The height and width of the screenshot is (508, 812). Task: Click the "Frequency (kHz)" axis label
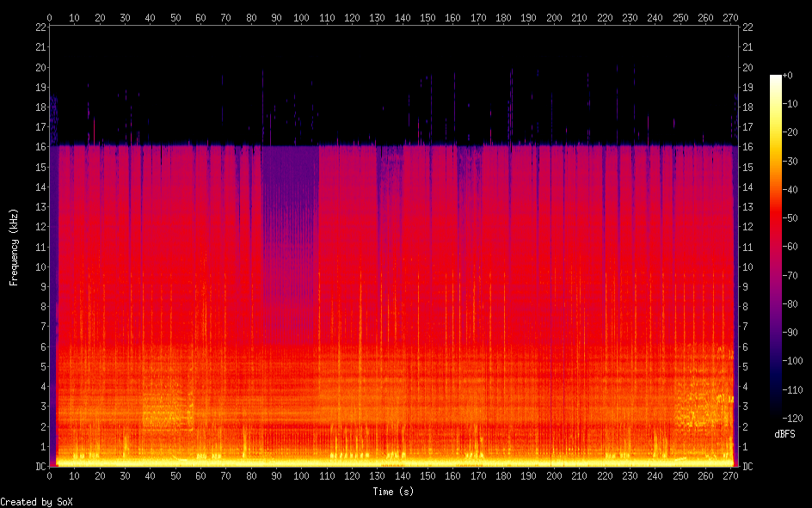tap(14, 247)
